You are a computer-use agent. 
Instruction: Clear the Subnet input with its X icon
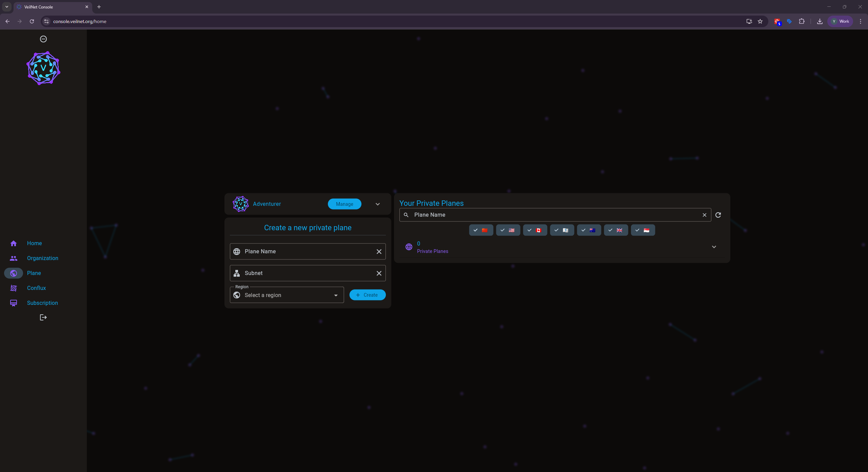[x=379, y=273]
